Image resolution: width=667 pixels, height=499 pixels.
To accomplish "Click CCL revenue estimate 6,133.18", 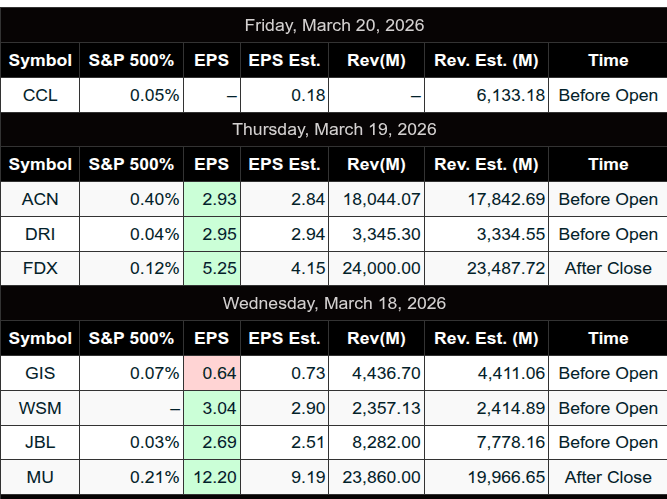I will [x=486, y=95].
